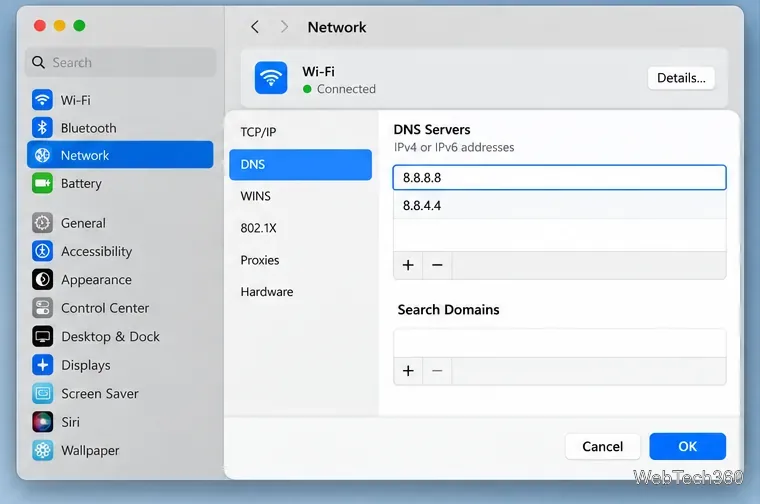
Task: Click the Details... button
Action: pyautogui.click(x=681, y=78)
